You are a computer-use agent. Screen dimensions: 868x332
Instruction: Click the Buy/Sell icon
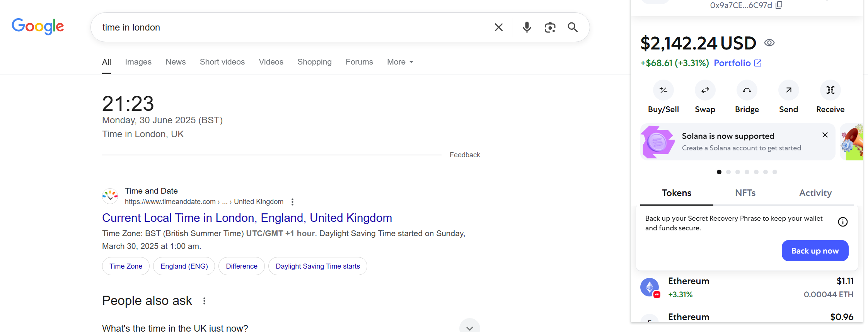[x=663, y=90]
